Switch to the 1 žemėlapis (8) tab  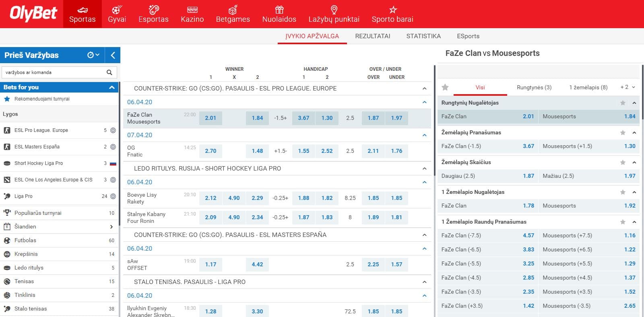(588, 87)
